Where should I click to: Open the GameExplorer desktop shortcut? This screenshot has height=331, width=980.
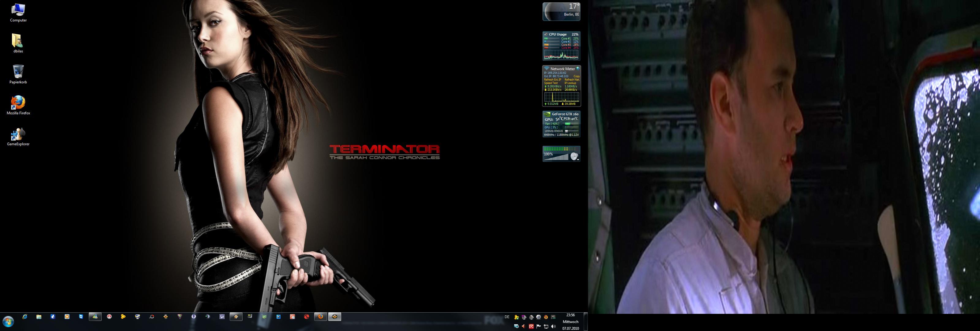[x=18, y=137]
